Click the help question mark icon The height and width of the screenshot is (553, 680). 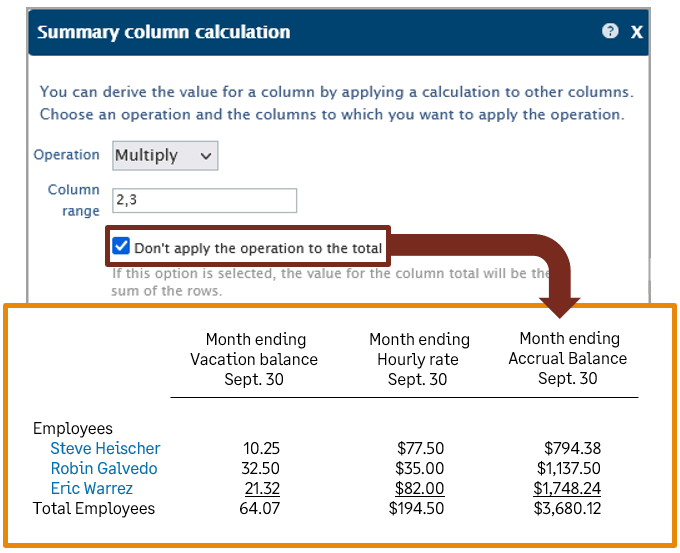(610, 31)
